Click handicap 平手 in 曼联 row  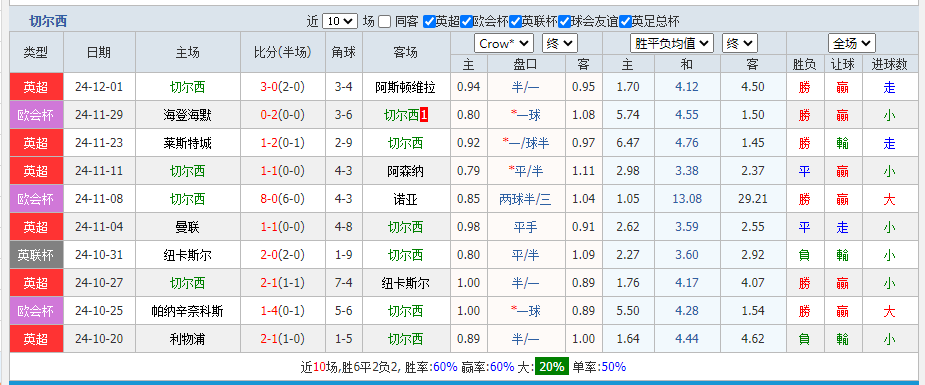tap(526, 227)
